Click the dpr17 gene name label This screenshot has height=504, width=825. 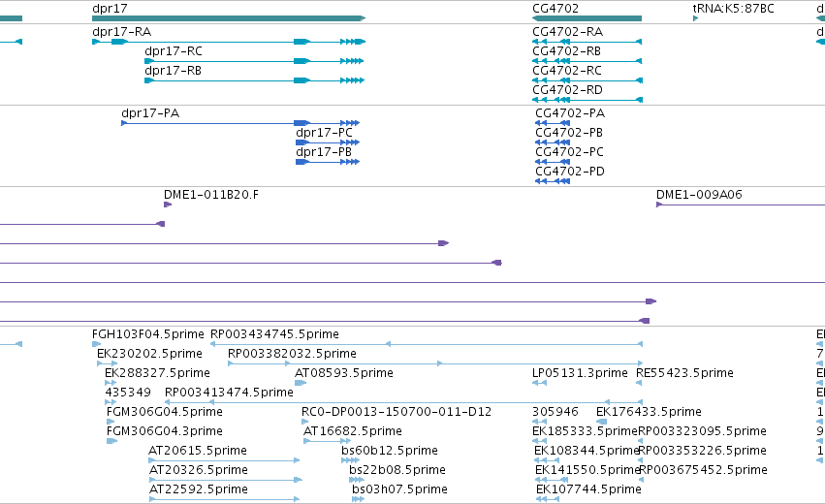pos(110,9)
